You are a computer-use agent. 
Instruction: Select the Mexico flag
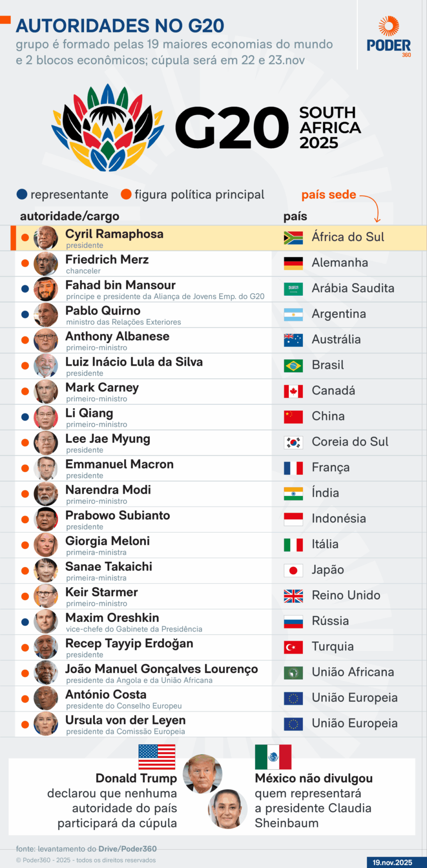tap(273, 756)
